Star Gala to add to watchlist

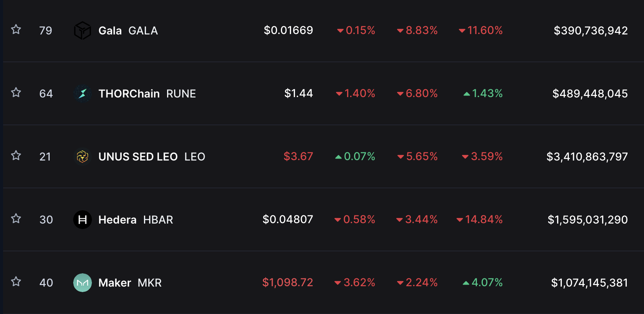tap(16, 29)
